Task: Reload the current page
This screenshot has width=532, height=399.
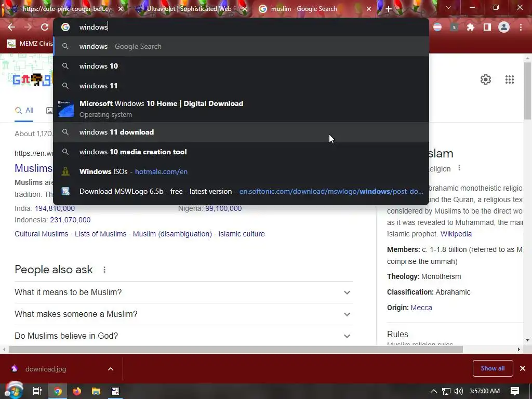Action: [x=45, y=27]
